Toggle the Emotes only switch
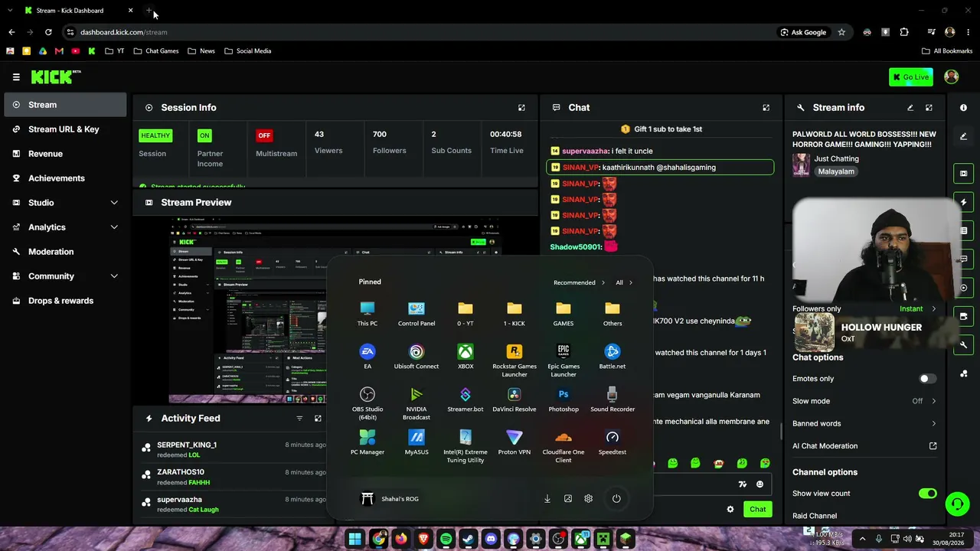980x551 pixels. 927,379
